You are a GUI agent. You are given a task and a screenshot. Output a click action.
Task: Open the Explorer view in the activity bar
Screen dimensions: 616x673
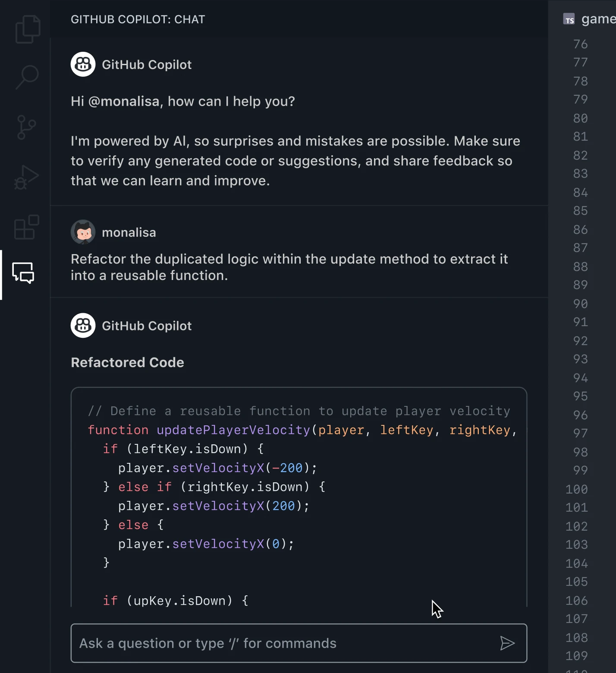pyautogui.click(x=28, y=29)
